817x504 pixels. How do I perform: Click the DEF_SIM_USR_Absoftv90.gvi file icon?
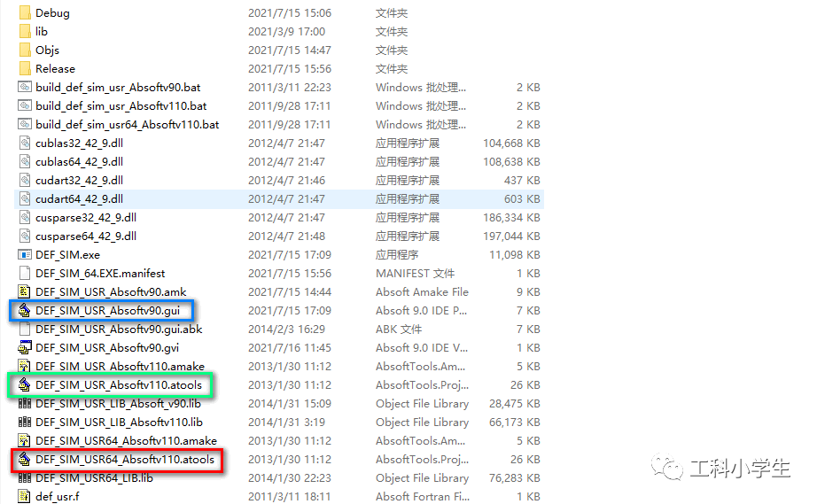[x=25, y=348]
